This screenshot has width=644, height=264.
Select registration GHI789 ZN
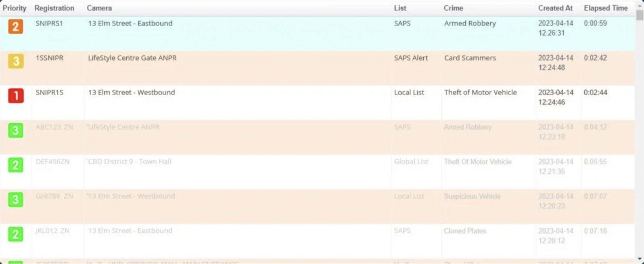(x=54, y=196)
